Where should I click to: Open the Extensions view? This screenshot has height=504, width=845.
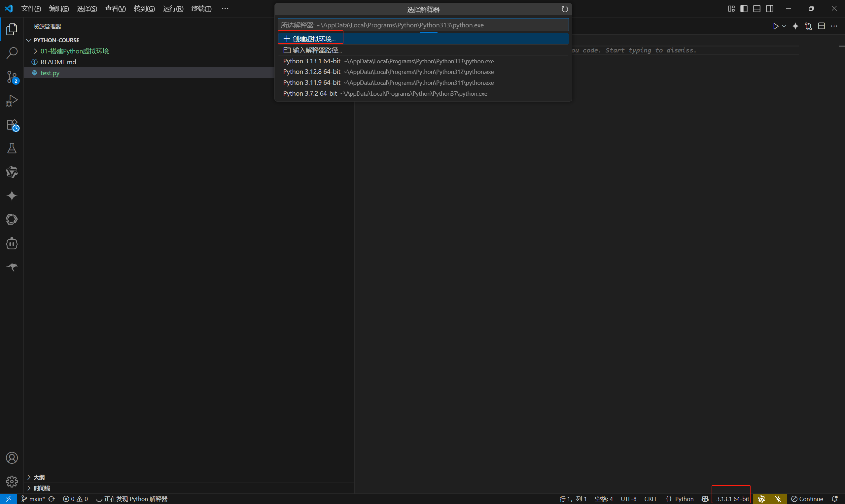coord(12,125)
